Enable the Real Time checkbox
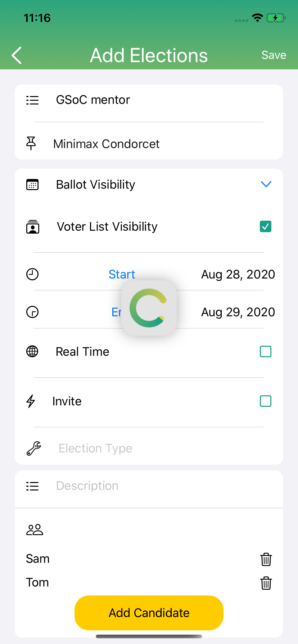 coord(266,351)
